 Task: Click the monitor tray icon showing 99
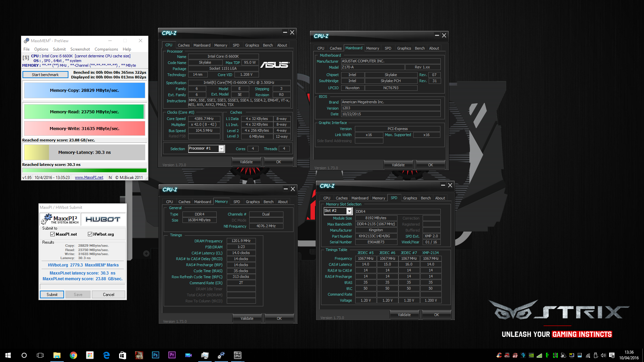pyautogui.click(x=572, y=355)
